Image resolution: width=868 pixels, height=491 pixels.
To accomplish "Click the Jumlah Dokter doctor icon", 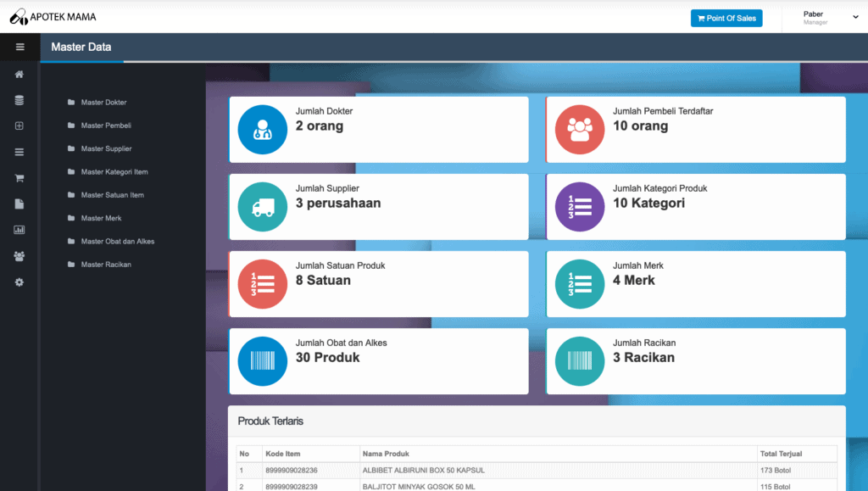I will coord(263,130).
